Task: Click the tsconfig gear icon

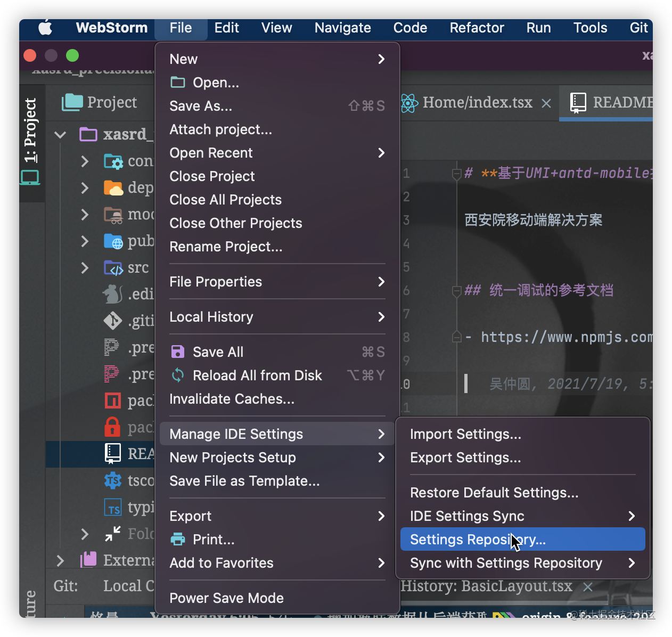Action: coord(112,480)
